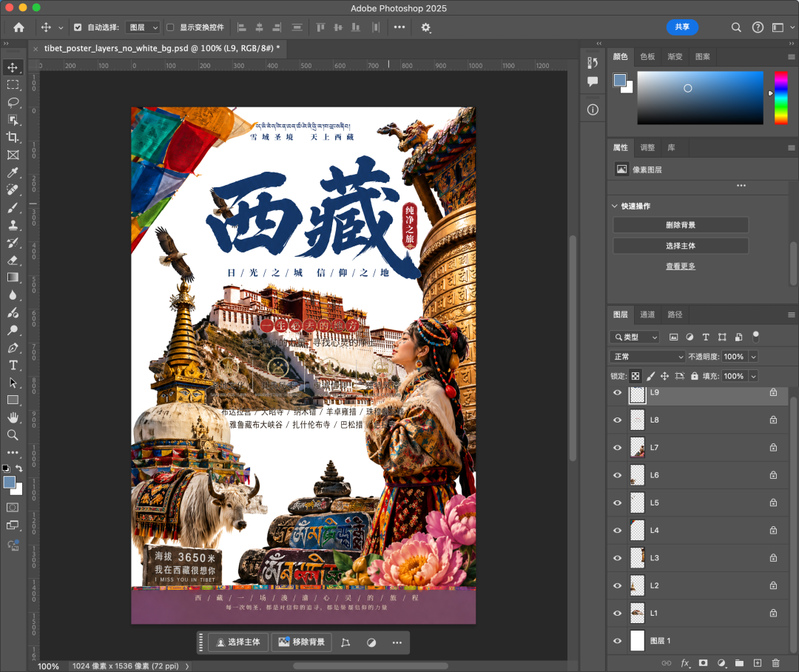Open the 色板 tab
799x672 pixels.
(647, 57)
